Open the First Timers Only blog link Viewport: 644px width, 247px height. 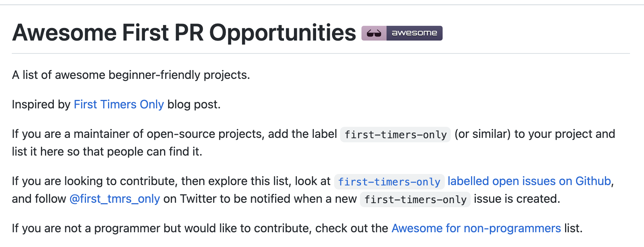point(119,104)
